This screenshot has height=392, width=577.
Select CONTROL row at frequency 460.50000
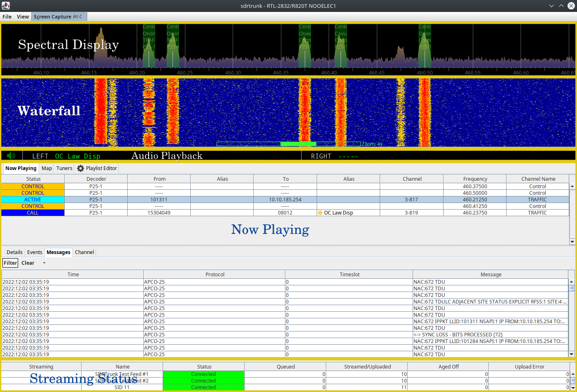285,193
